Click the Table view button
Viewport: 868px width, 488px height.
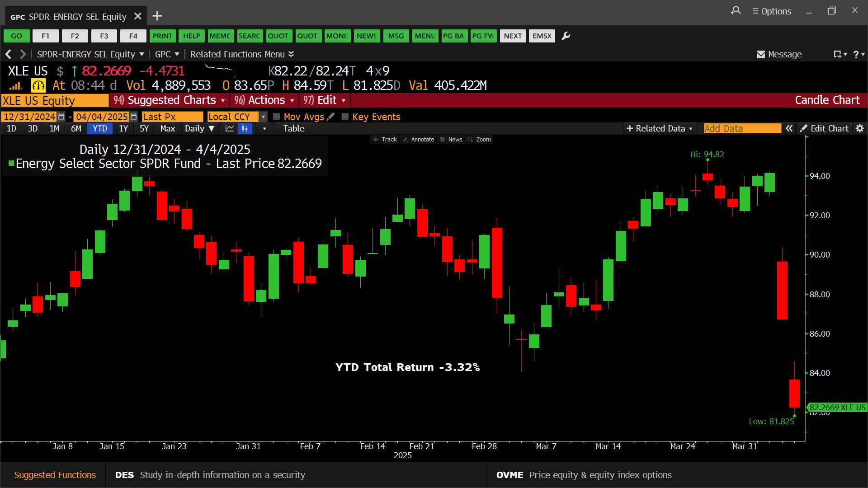(293, 129)
